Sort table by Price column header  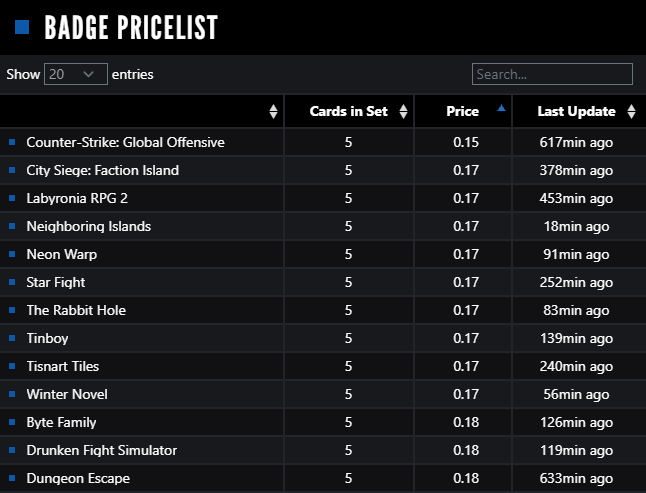[x=462, y=112]
